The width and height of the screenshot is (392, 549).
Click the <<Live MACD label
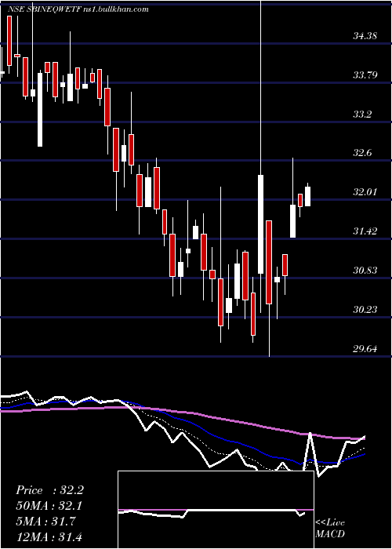point(330,528)
